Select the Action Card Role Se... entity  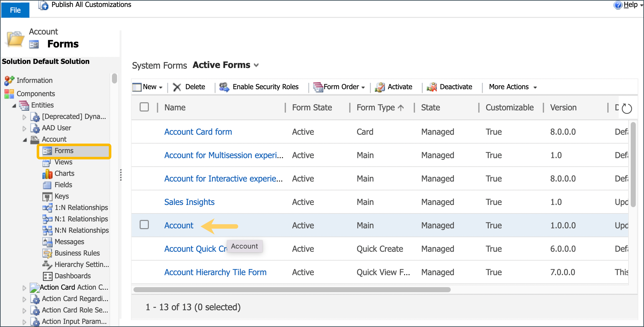click(75, 310)
